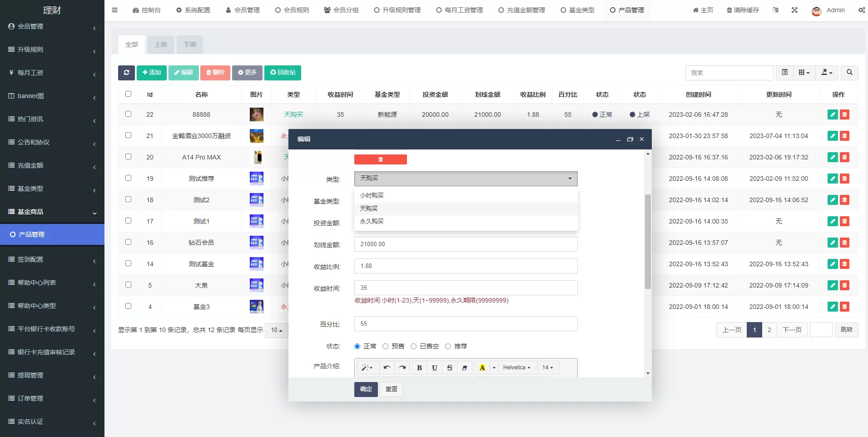The image size is (868, 437).
Task: Toggle bold formatting in the product intro editor
Action: [419, 367]
